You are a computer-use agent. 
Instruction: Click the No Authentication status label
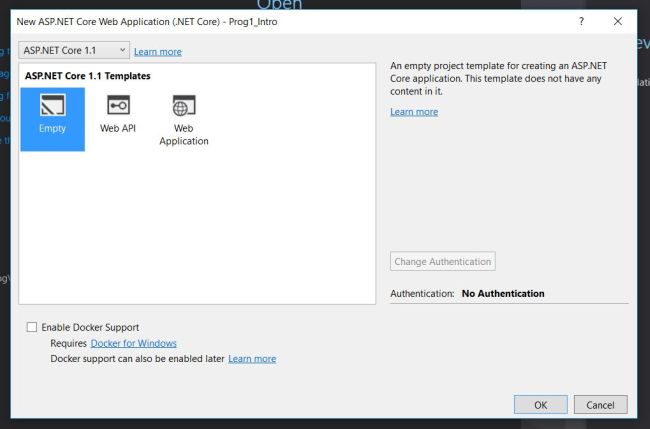click(x=503, y=294)
